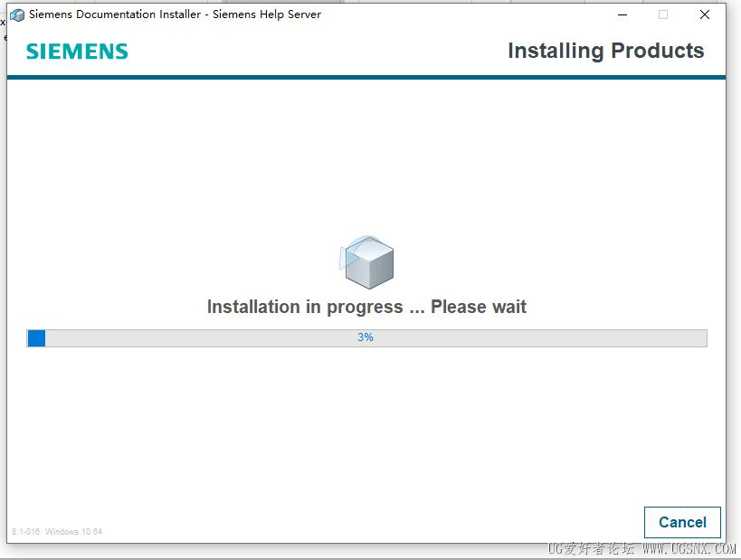This screenshot has height=560, width=741.
Task: Click the window title 'Siemens Documentation Installer - Siemens Help Server'
Action: coord(175,14)
